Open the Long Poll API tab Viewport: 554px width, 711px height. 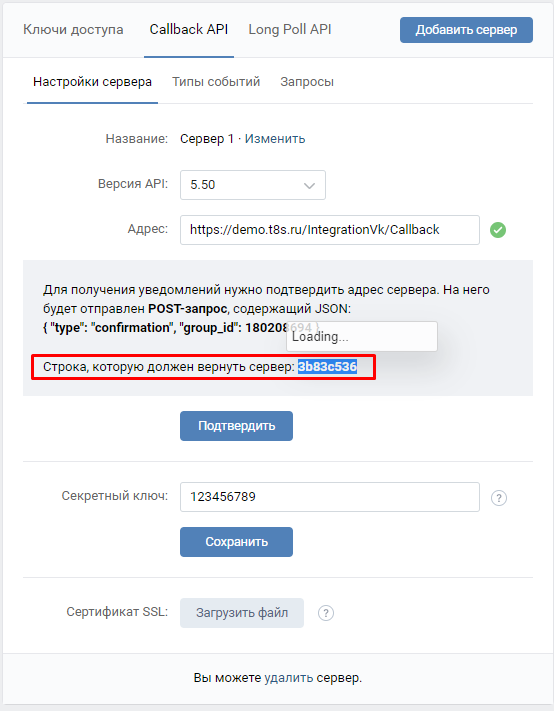(290, 29)
